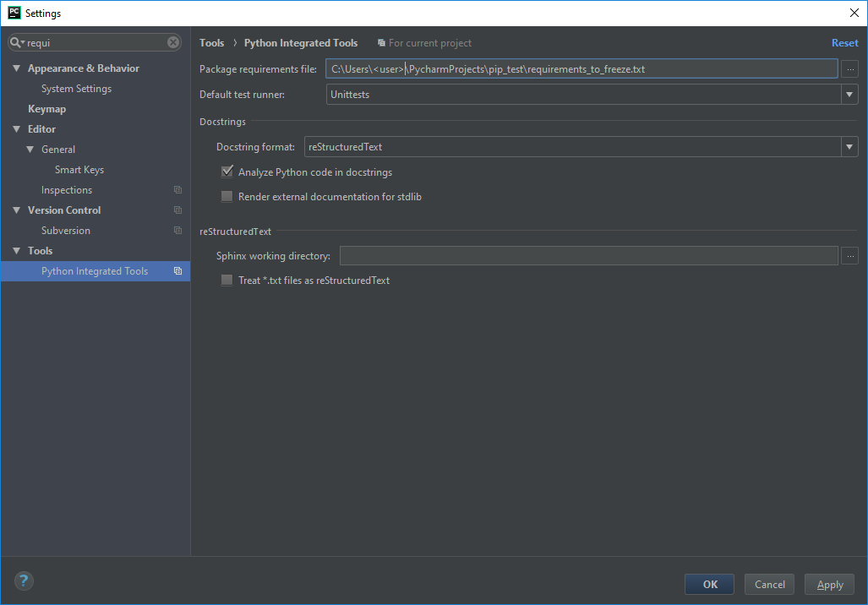Apply the settings changes
The width and height of the screenshot is (868, 605).
pos(828,584)
